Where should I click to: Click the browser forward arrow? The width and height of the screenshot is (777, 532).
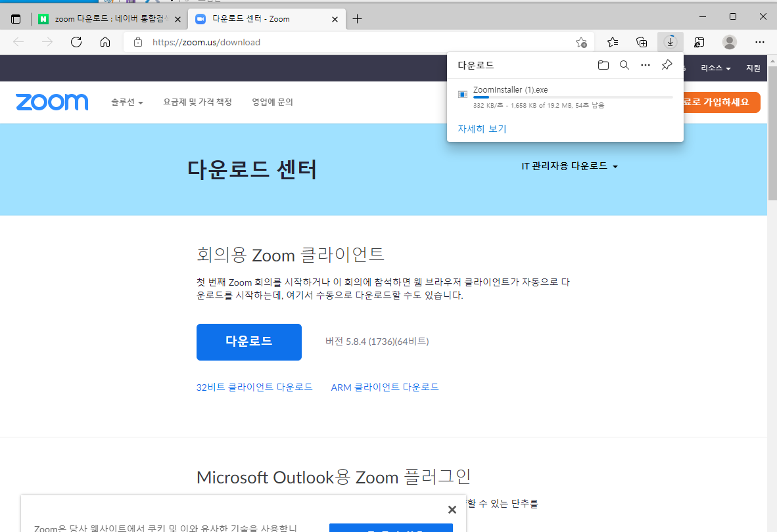click(47, 42)
